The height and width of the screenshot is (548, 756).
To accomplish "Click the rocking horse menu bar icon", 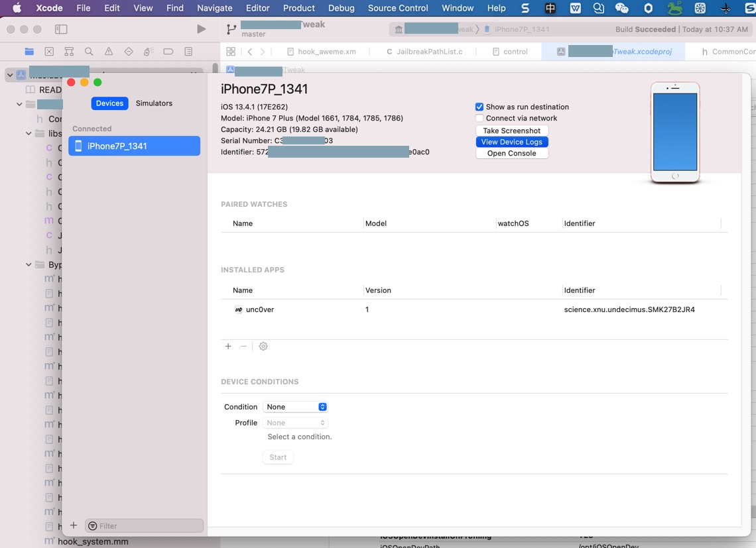I will click(x=675, y=8).
